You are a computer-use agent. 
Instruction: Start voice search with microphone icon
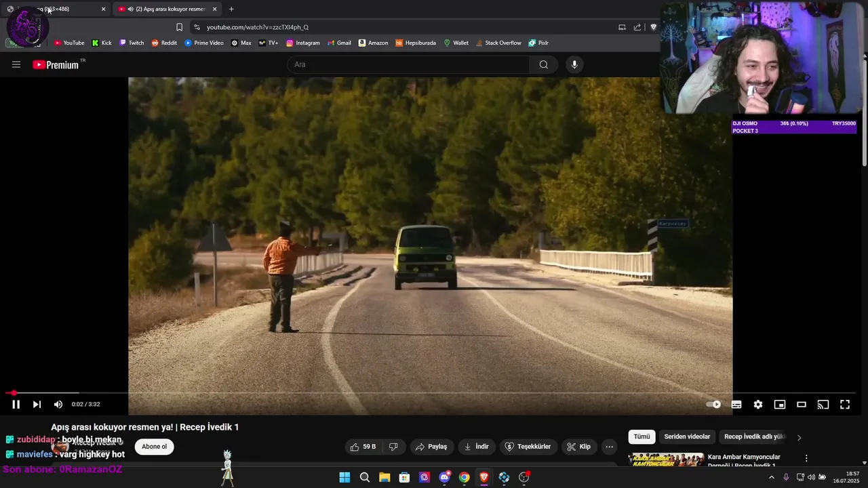pyautogui.click(x=574, y=64)
